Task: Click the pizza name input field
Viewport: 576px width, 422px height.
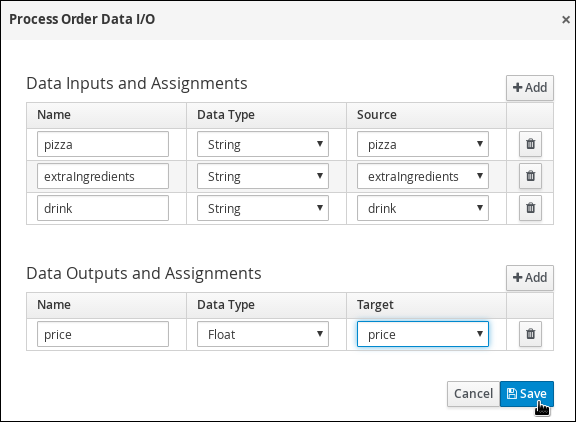Action: 103,144
